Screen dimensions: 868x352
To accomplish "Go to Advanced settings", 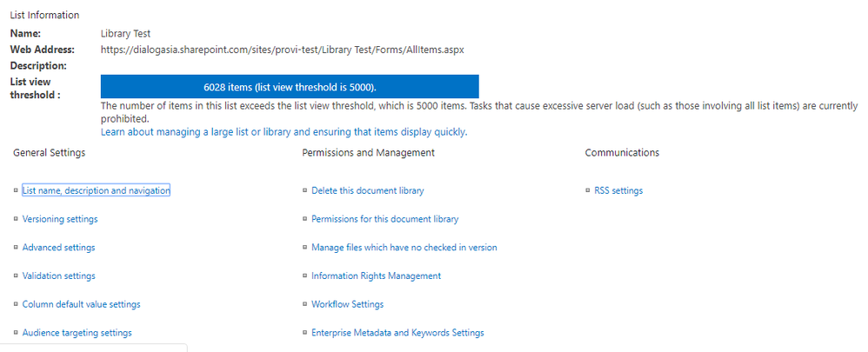I will 58,248.
